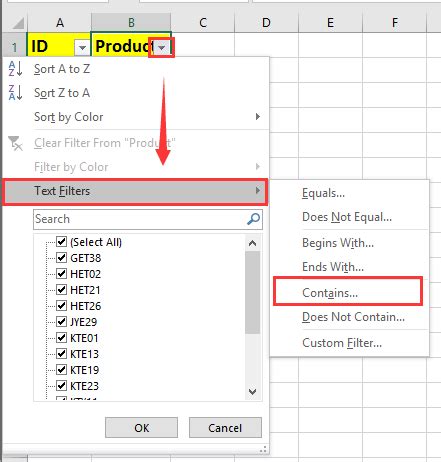Viewport: 441px width, 462px height.
Task: Click the select-all triangle at sheet corner
Action: pos(17,23)
